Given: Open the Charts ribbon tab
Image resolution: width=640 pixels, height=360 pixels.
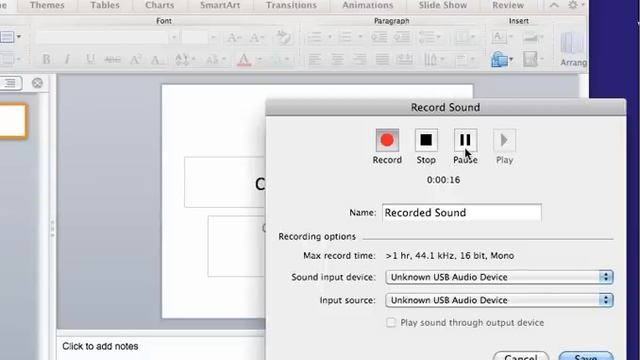Looking at the screenshot, I should 160,5.
